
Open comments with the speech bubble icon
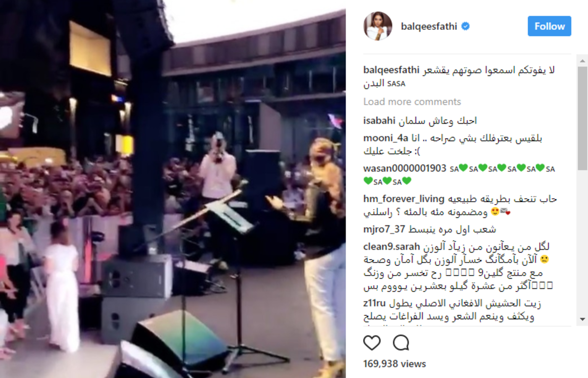point(401,343)
